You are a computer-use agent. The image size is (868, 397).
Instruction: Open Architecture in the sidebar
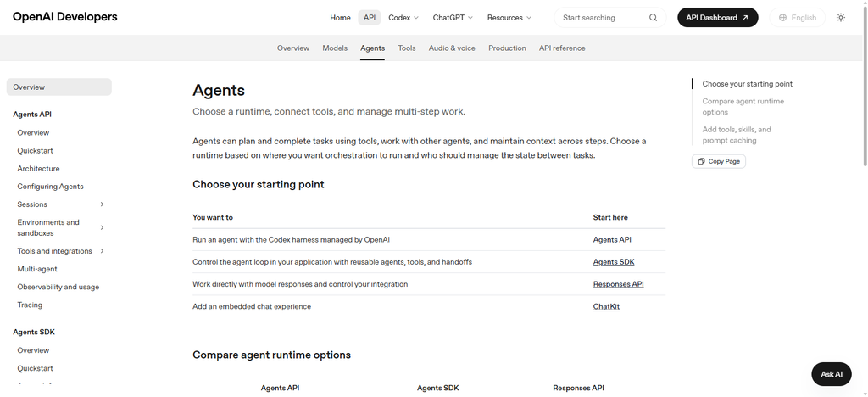38,168
